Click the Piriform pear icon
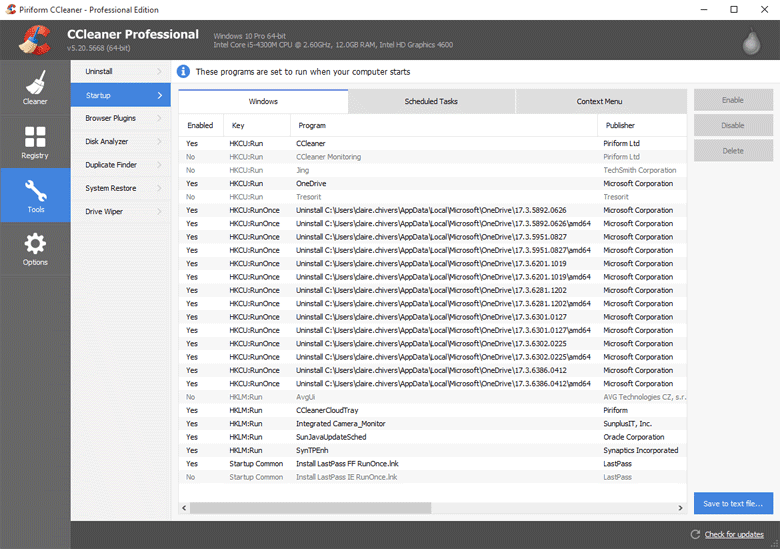Screen dimensions: 780x549 [x=751, y=41]
